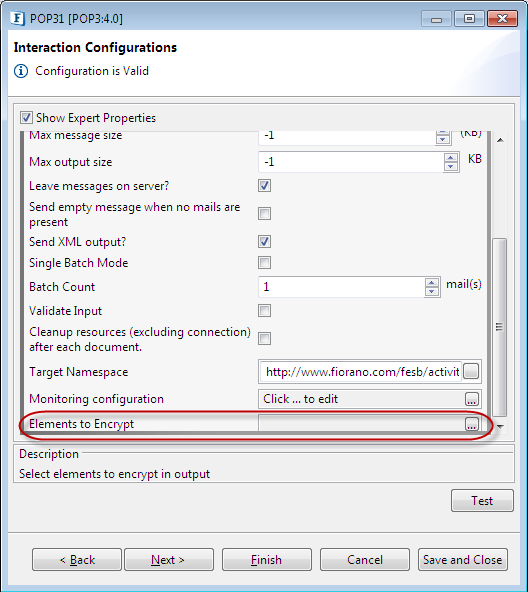Click the info icon beside Configuration is Valid
Screen dimensions: 528x592
click(21, 71)
